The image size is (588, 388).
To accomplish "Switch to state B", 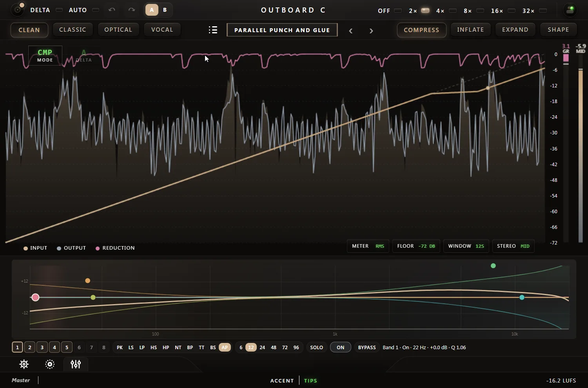I will point(165,10).
